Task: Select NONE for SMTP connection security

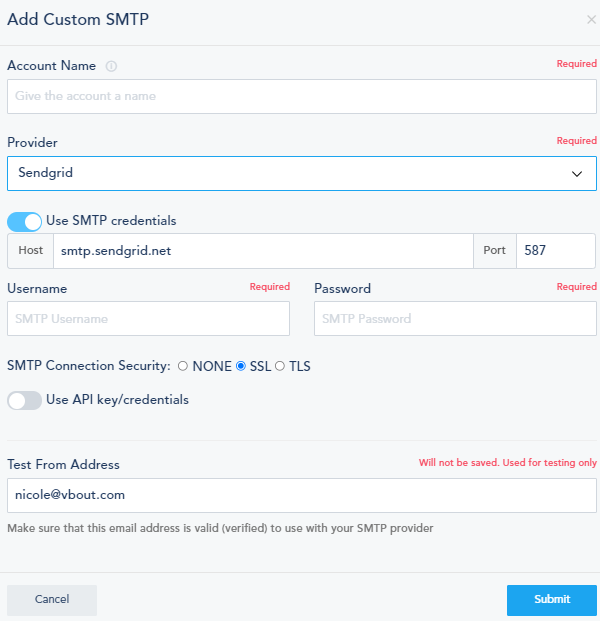Action: 183,366
